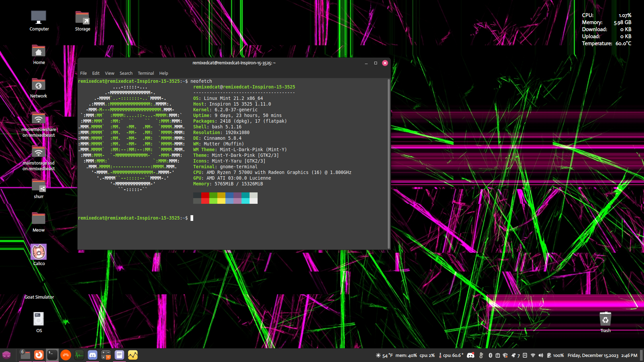Click the Temperature 60.0°C desklet line

(x=606, y=44)
